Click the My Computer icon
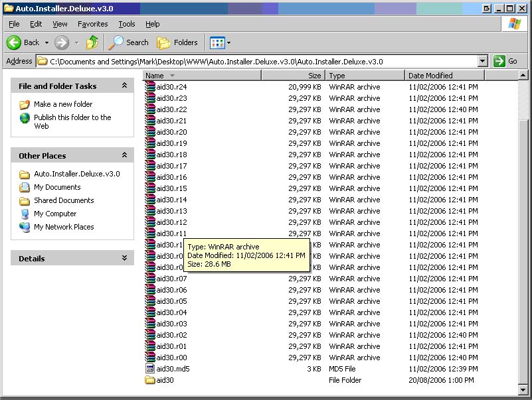 [x=25, y=214]
